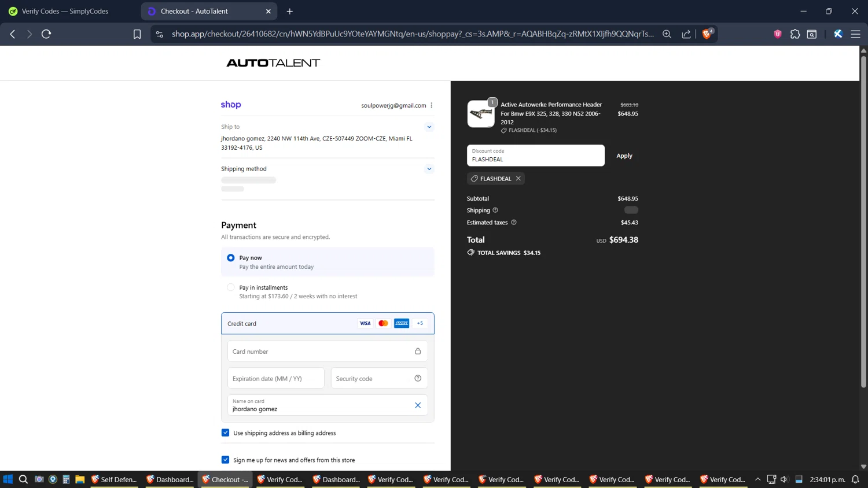The image size is (868, 488).
Task: Click the AutoTalent logo
Action: pos(273,63)
